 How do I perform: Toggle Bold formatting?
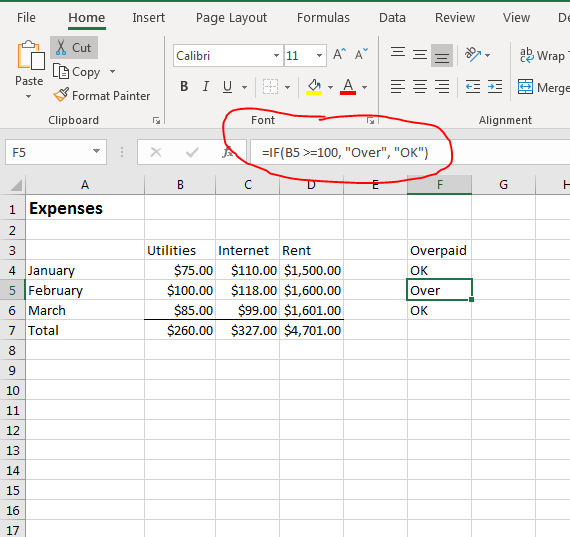(184, 87)
